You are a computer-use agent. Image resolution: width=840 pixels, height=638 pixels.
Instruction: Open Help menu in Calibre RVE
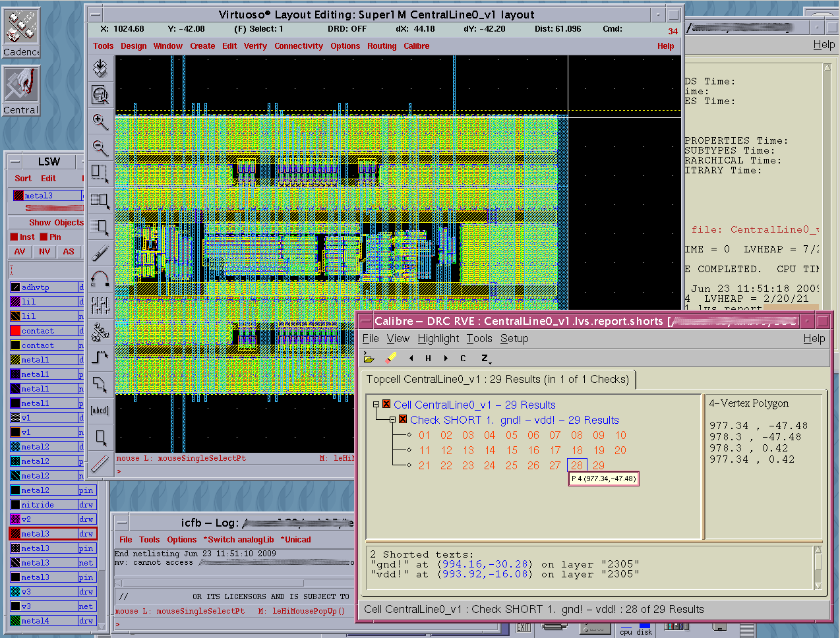814,339
